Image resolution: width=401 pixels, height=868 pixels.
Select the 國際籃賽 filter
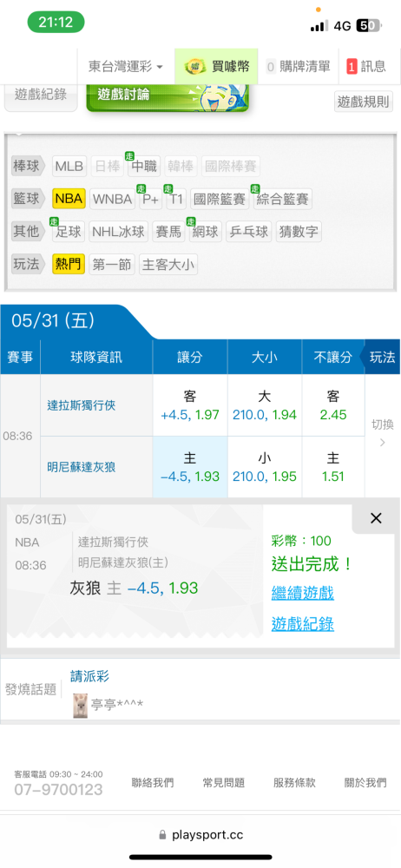[x=220, y=199]
